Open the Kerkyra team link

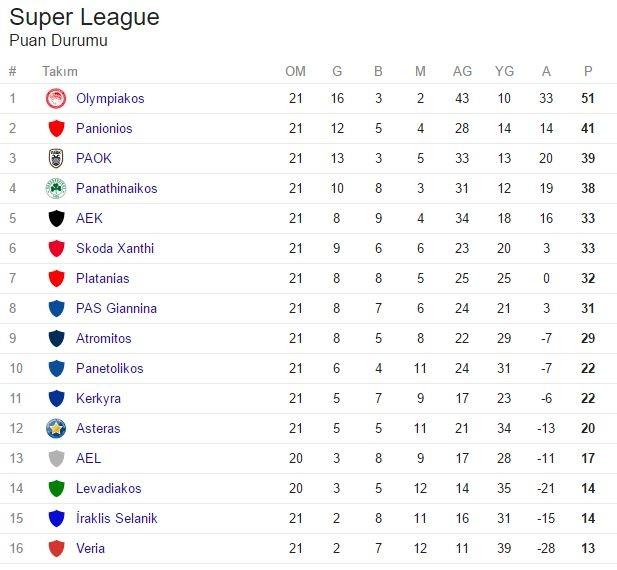(98, 398)
